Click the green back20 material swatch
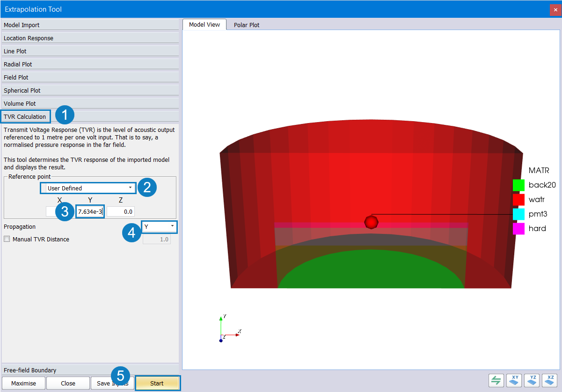 point(518,185)
